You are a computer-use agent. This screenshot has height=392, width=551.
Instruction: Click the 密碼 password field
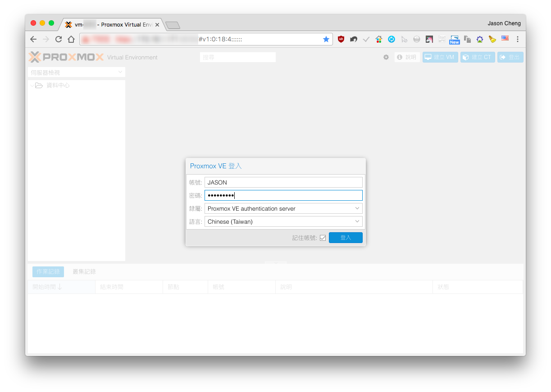283,195
